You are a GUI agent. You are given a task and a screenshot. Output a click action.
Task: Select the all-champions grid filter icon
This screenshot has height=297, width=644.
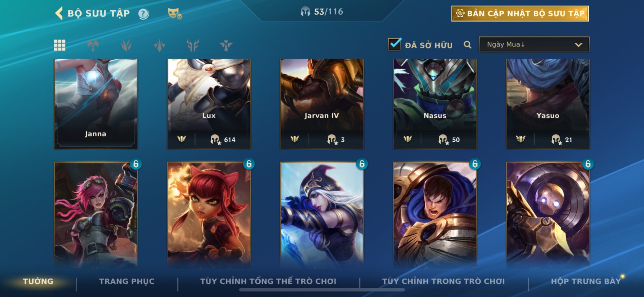60,45
